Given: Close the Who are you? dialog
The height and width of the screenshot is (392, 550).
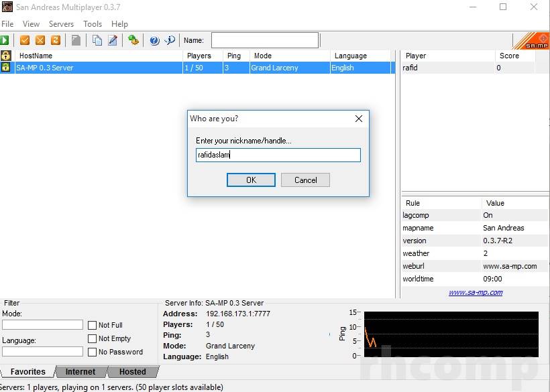Looking at the screenshot, I should pyautogui.click(x=359, y=119).
